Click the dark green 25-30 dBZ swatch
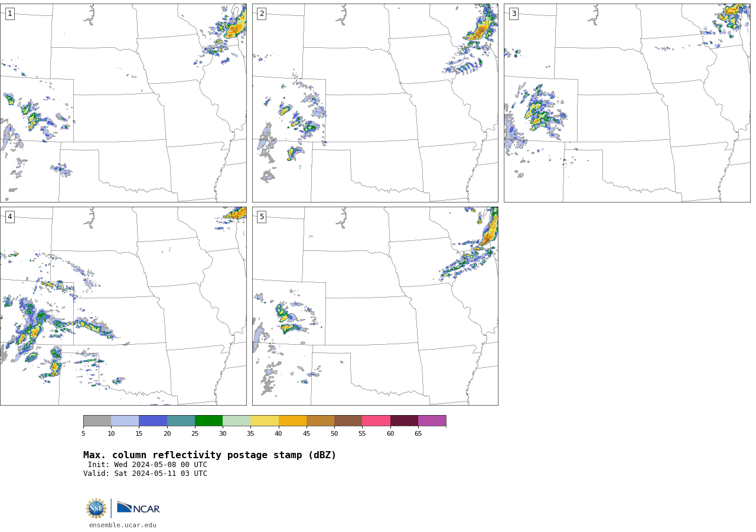Image resolution: width=756 pixels, height=532 pixels. (208, 420)
